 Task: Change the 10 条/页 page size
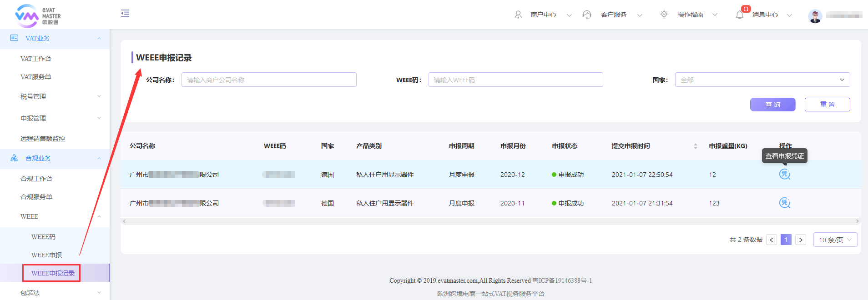(835, 240)
